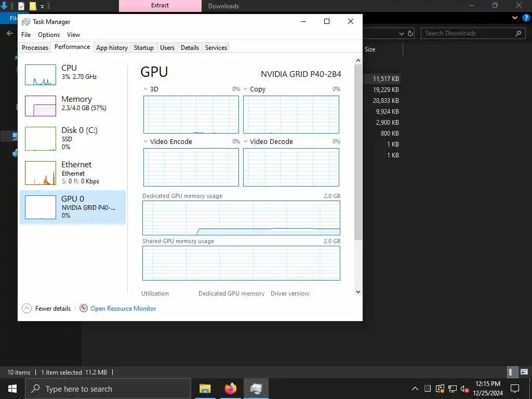Open the View menu

(73, 35)
